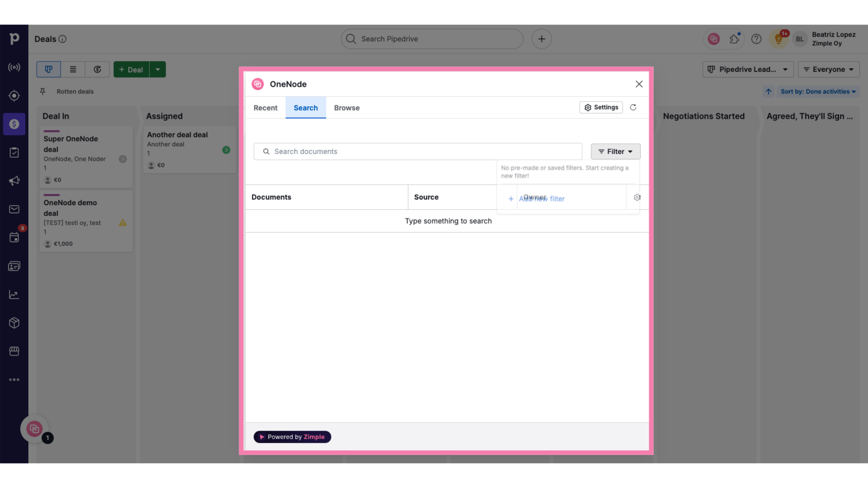Switch to the Browse tab
868x488 pixels.
click(346, 107)
